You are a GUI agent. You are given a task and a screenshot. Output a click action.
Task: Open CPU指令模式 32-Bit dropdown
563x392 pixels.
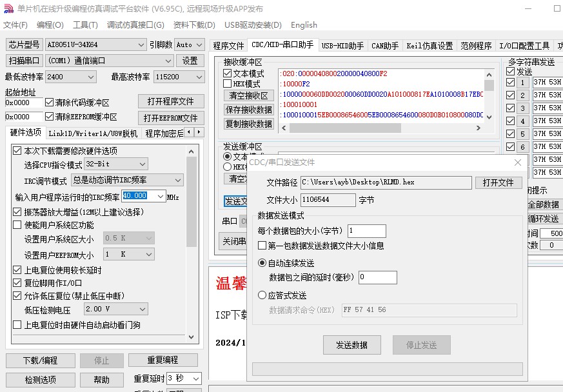tap(116, 164)
